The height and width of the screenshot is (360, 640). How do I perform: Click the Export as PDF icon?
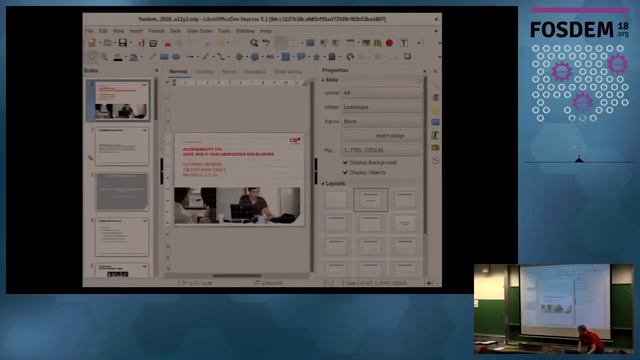click(141, 43)
